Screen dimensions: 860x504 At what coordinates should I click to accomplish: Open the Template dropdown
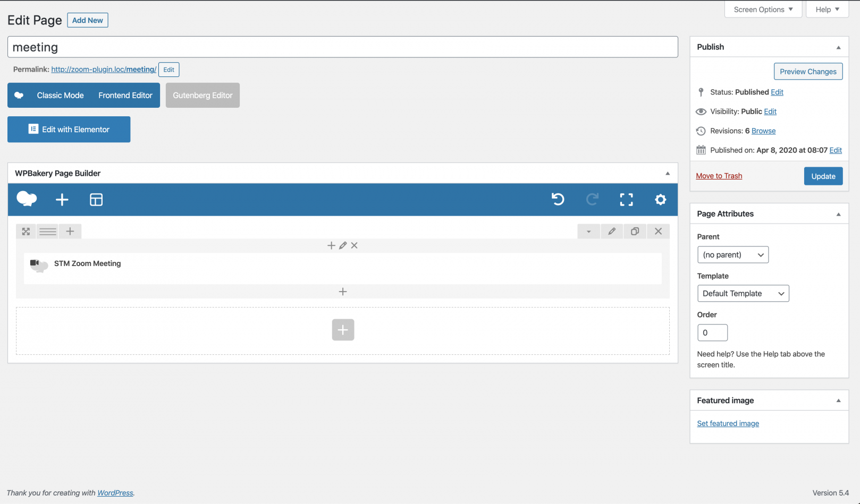pos(743,294)
